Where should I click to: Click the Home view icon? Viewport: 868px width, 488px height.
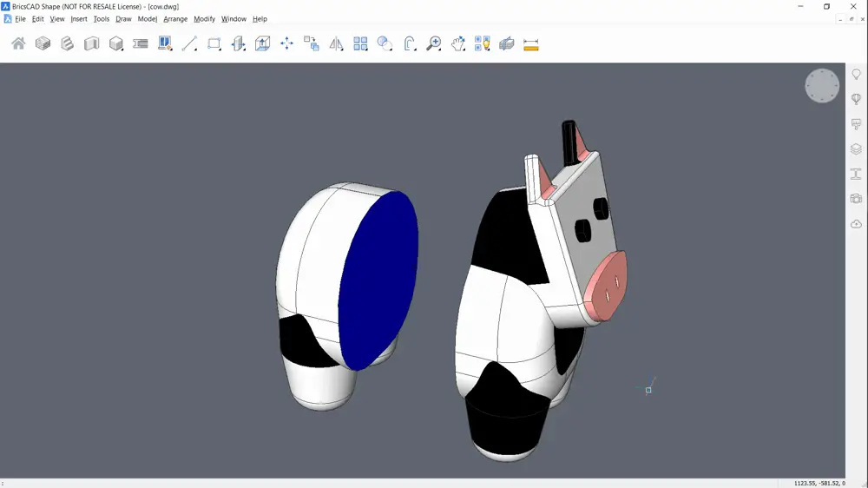(18, 43)
